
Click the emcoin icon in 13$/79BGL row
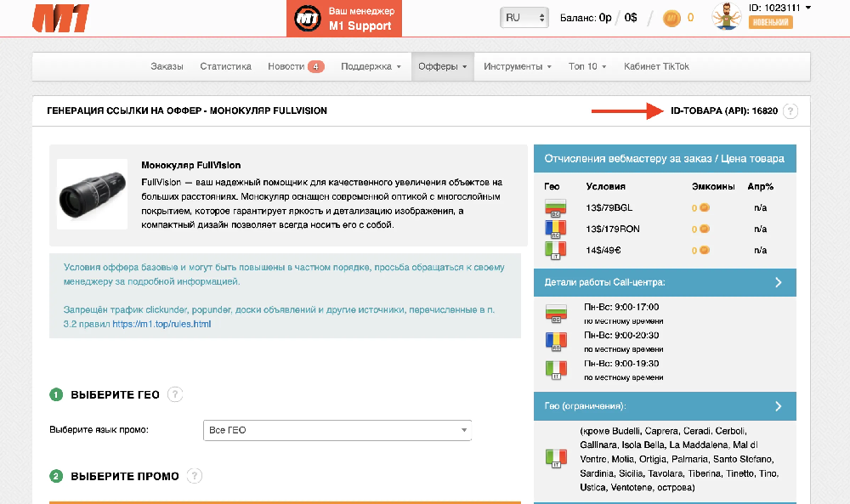pyautogui.click(x=704, y=207)
